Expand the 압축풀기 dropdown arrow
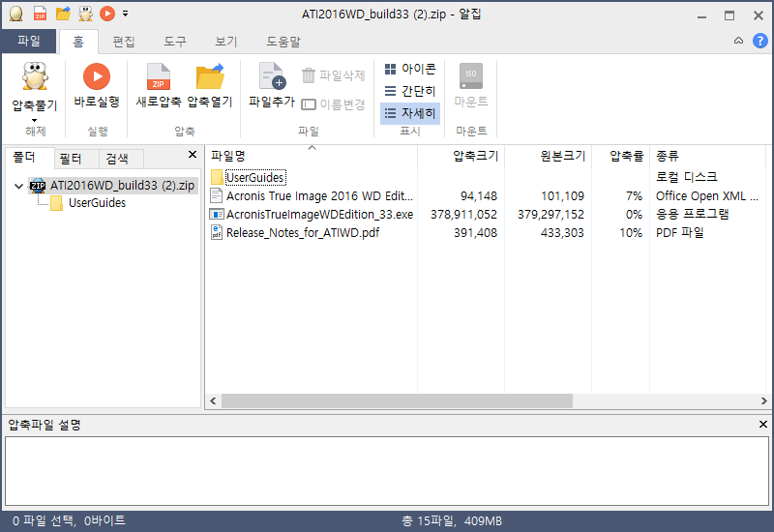 [x=34, y=120]
